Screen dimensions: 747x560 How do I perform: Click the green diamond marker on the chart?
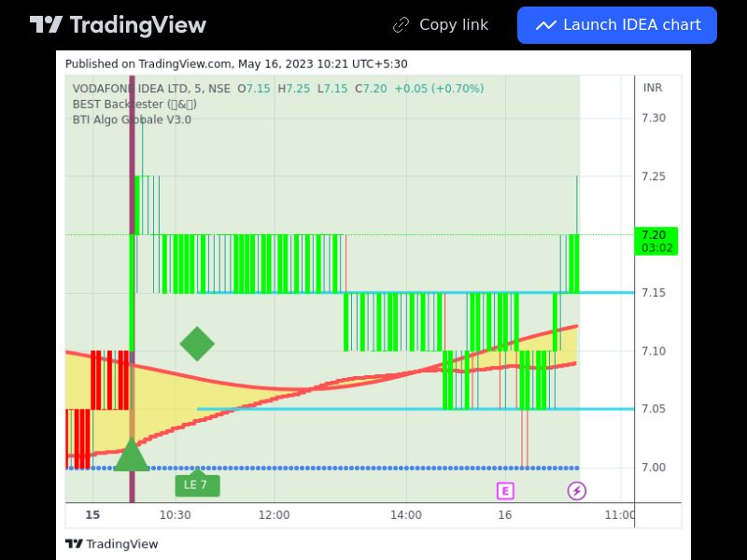(197, 343)
